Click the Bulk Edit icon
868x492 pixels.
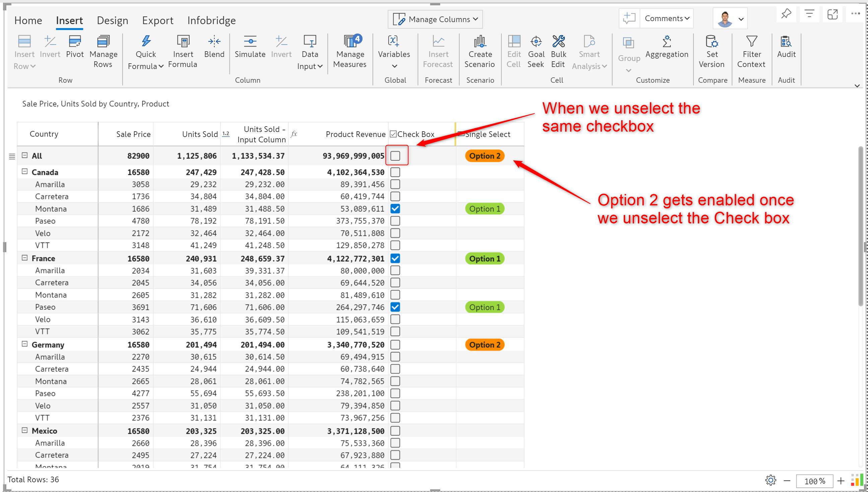558,42
